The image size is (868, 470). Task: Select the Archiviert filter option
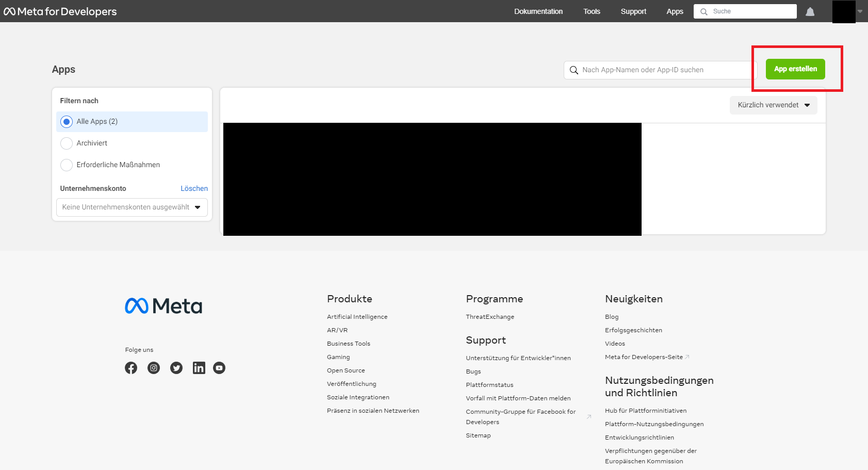pos(67,143)
